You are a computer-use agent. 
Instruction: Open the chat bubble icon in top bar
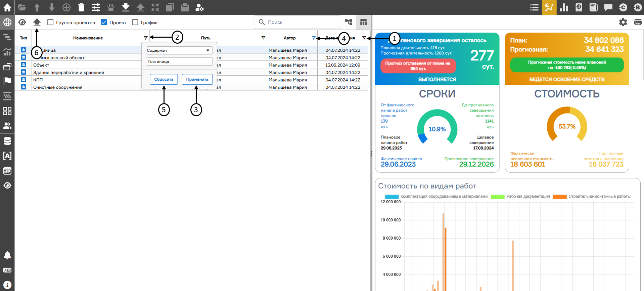coord(608,7)
